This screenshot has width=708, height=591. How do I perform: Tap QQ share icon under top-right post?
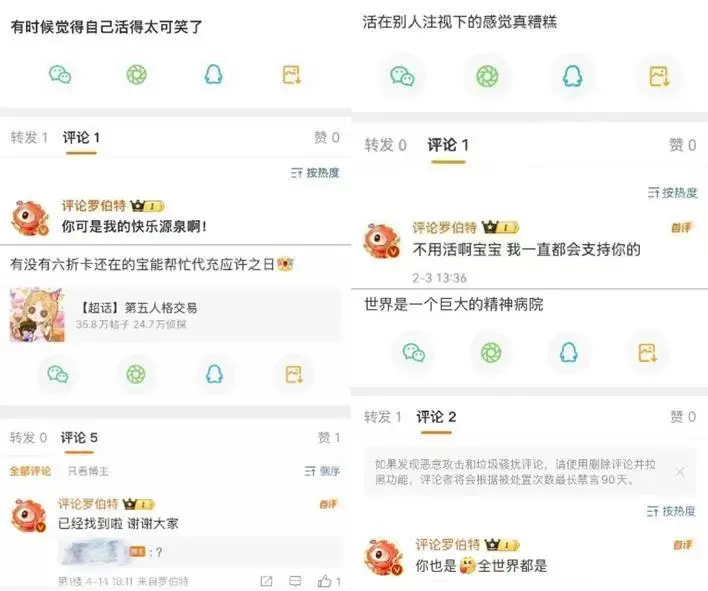572,76
